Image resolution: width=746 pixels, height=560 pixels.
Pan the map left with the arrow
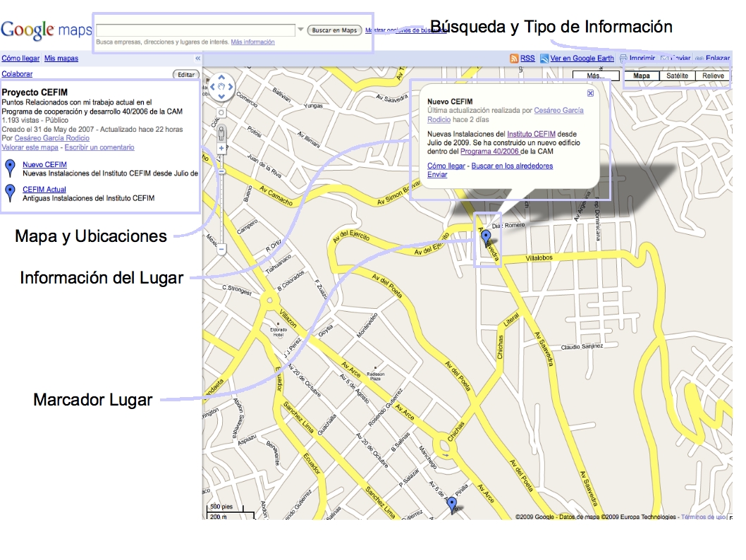point(213,87)
